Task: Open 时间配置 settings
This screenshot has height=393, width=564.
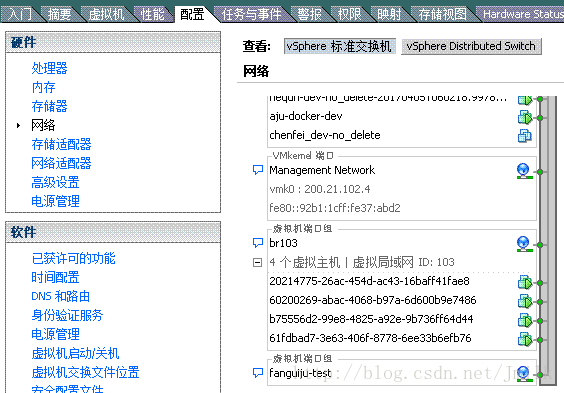Action: 55,278
